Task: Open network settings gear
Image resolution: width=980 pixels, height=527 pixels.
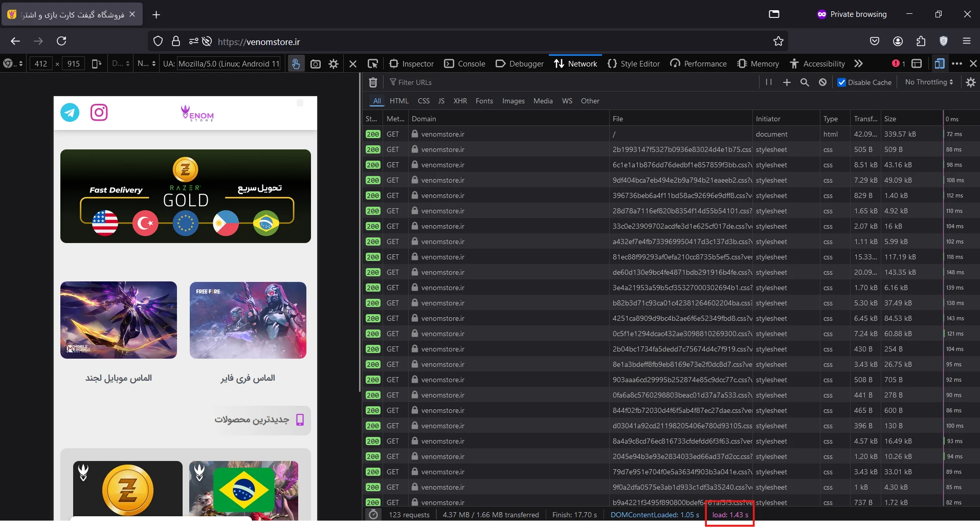Action: pyautogui.click(x=971, y=82)
